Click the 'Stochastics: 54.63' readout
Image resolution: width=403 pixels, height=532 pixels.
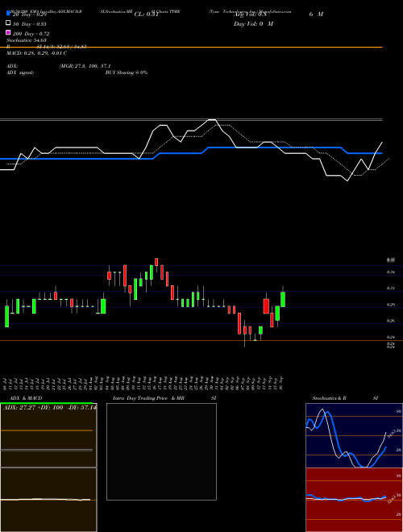tap(26, 40)
